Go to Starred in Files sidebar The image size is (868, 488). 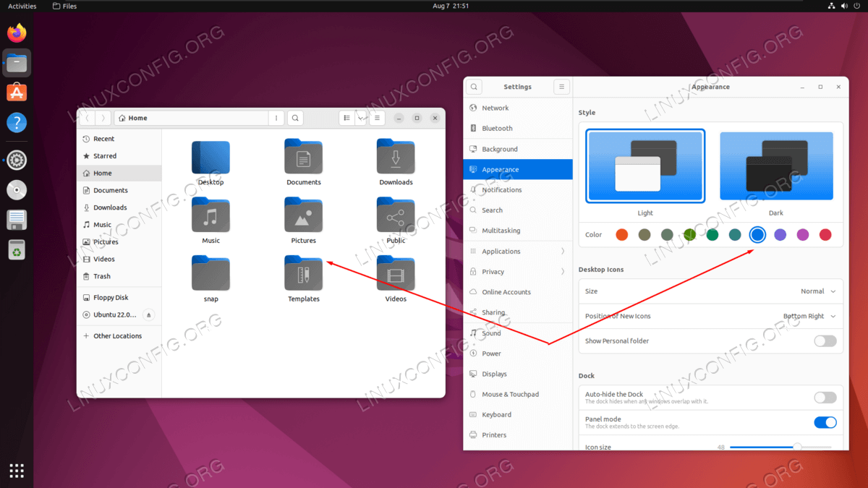click(119, 156)
